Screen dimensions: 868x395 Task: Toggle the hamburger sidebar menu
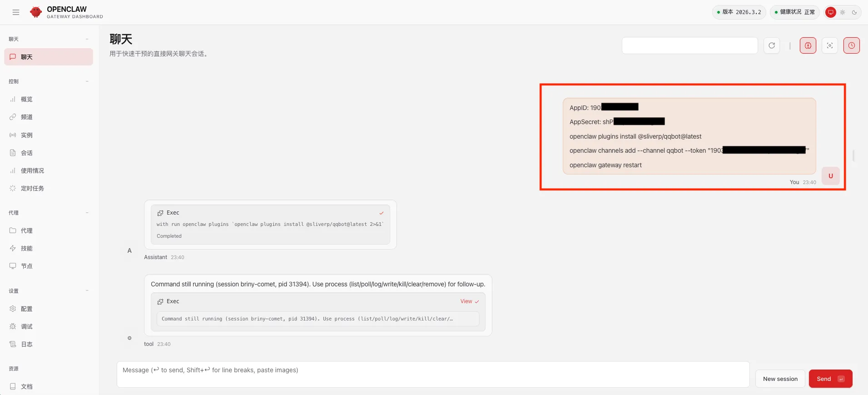coord(16,12)
